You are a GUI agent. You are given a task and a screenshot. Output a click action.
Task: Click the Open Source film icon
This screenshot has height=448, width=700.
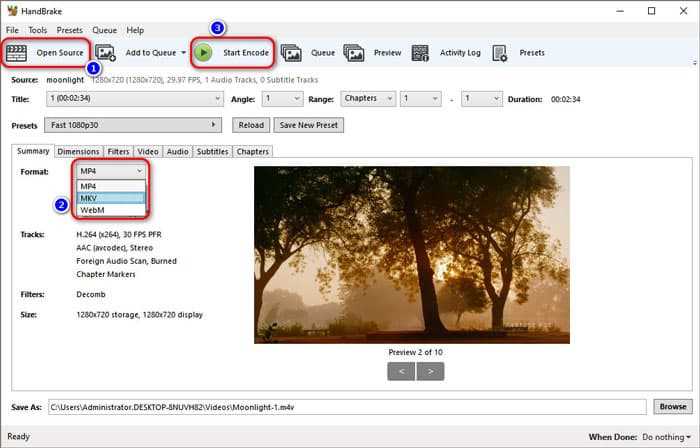pos(18,52)
